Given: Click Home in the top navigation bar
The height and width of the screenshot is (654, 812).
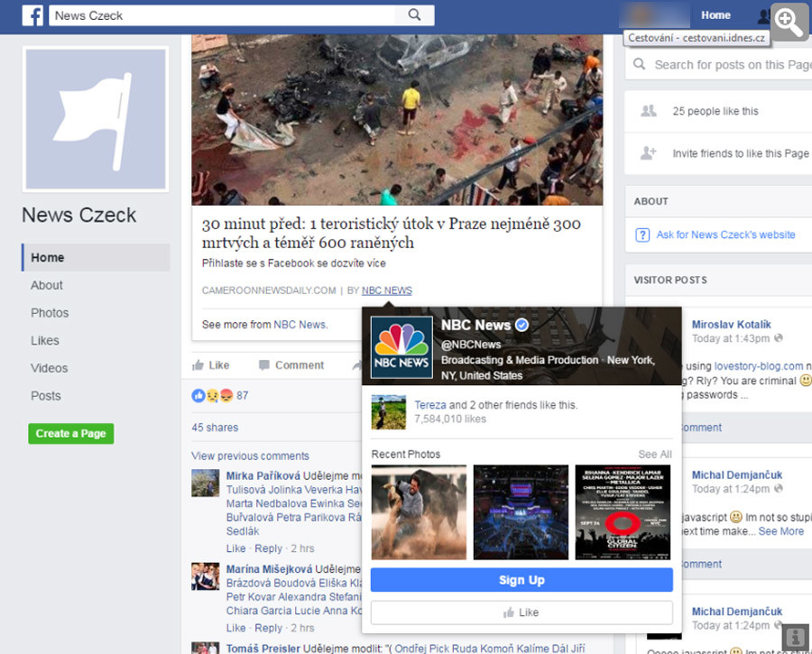Looking at the screenshot, I should (x=715, y=15).
